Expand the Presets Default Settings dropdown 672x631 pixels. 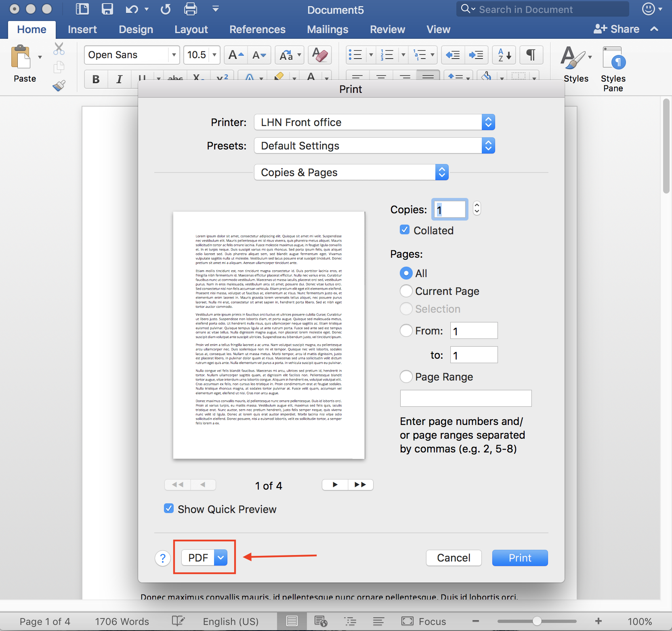point(374,146)
